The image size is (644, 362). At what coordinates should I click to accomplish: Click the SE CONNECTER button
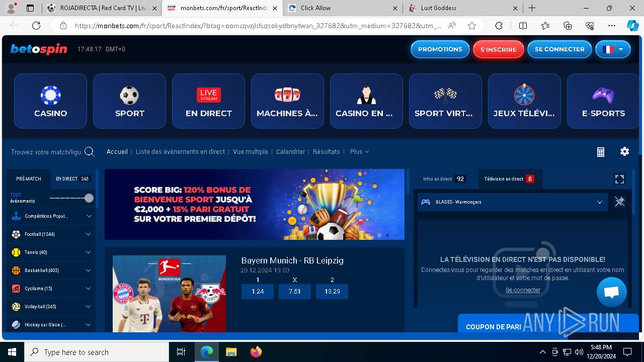[559, 49]
